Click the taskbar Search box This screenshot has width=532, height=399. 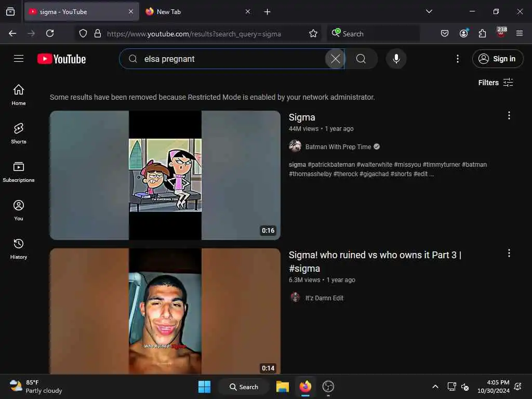(x=244, y=387)
